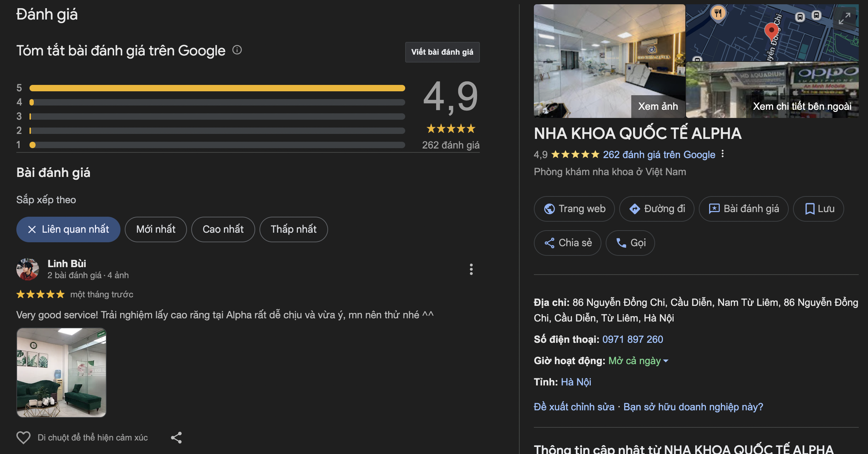Viewport: 868px width, 454px height.
Task: Sort reviews by 'Mới nhất'
Action: pos(156,229)
